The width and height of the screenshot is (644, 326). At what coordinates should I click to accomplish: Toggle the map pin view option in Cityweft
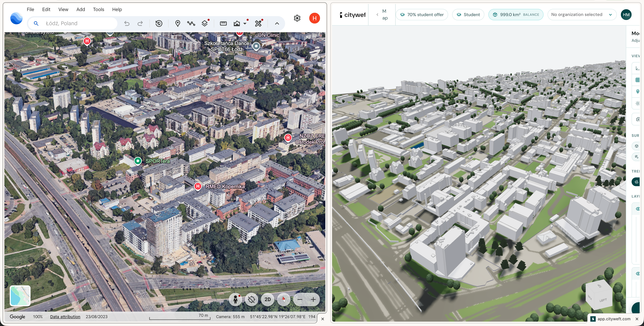pyautogui.click(x=637, y=91)
